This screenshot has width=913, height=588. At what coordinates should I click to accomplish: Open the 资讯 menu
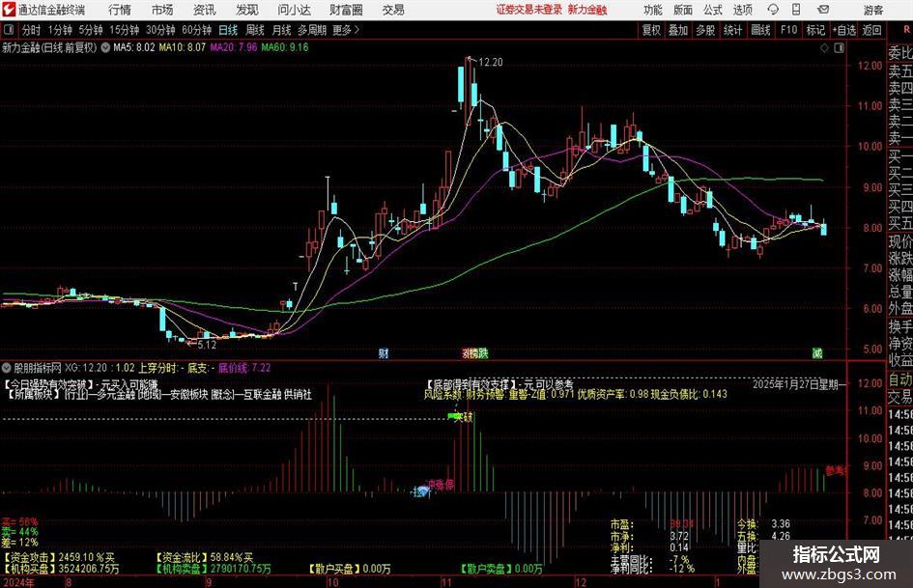(x=205, y=10)
